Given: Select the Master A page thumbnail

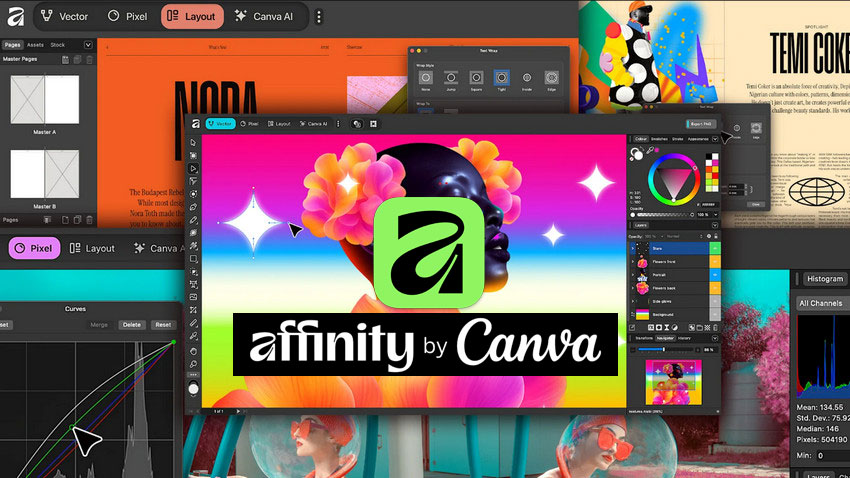Looking at the screenshot, I should coord(45,100).
